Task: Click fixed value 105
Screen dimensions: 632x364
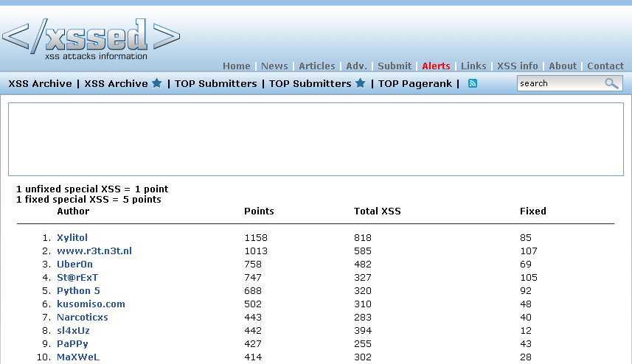Action: pyautogui.click(x=529, y=278)
